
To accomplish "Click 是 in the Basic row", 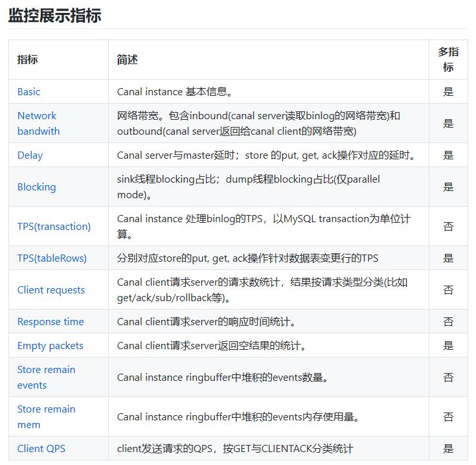I will click(x=448, y=92).
